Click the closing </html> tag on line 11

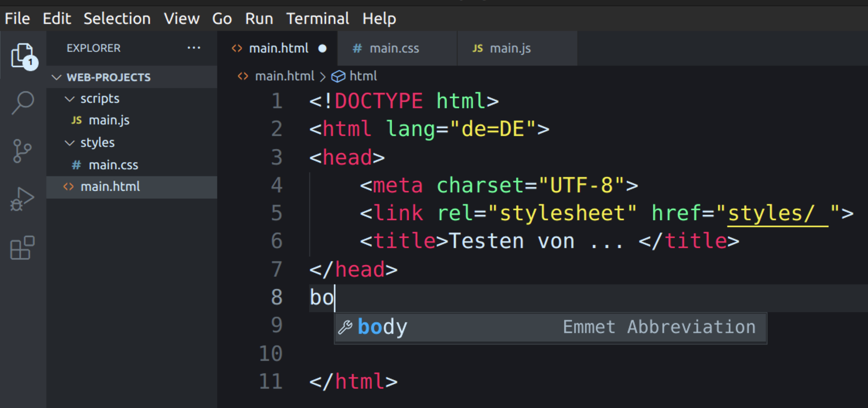coord(353,382)
